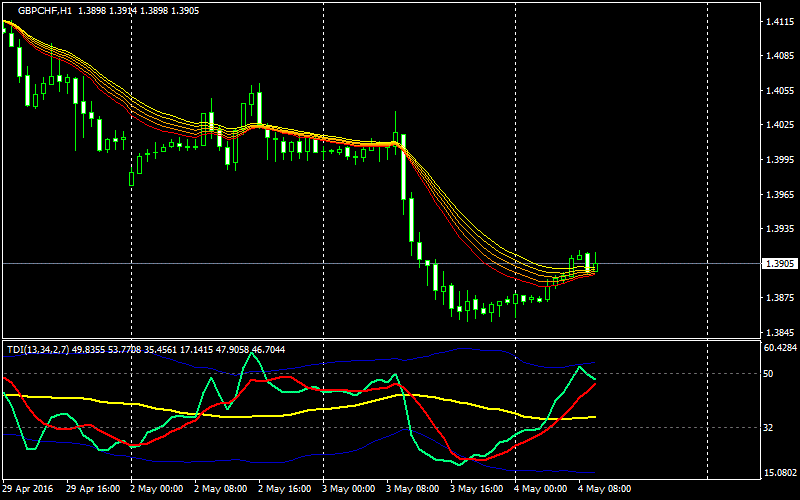
Task: Click the current price tag 1.3905
Action: tap(779, 264)
